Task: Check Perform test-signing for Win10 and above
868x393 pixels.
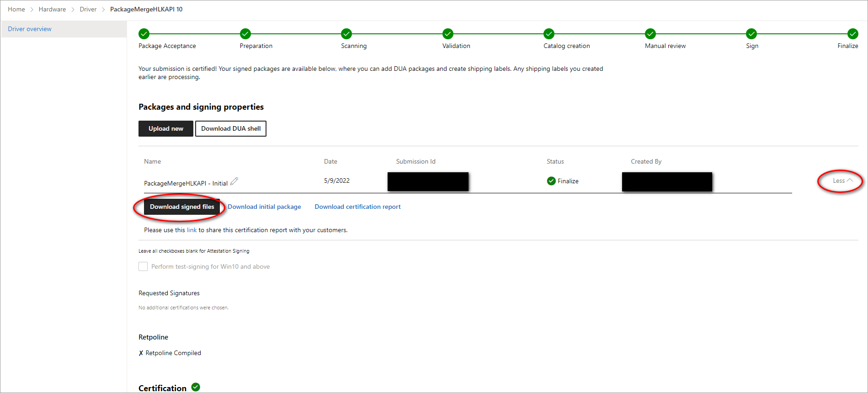Action: coord(143,266)
